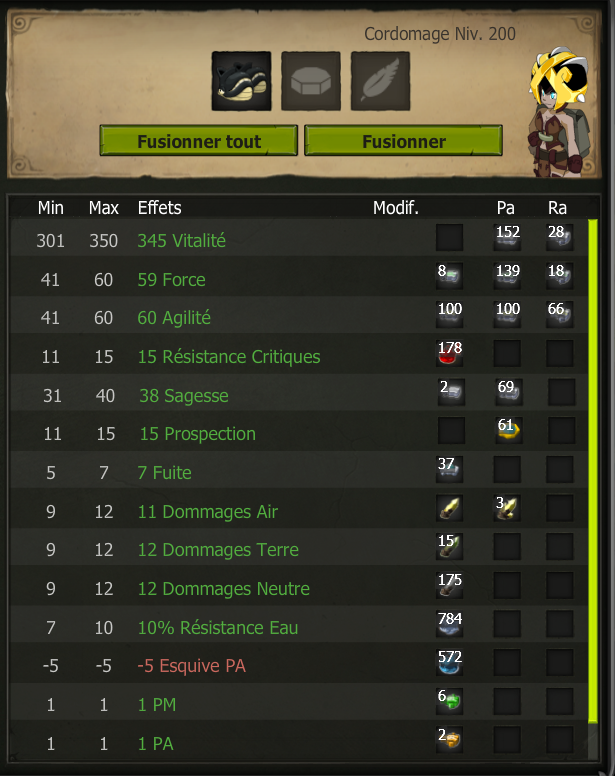Viewport: 615px width, 776px height.
Task: Click the green vertical scrollbar
Action: tap(593, 470)
